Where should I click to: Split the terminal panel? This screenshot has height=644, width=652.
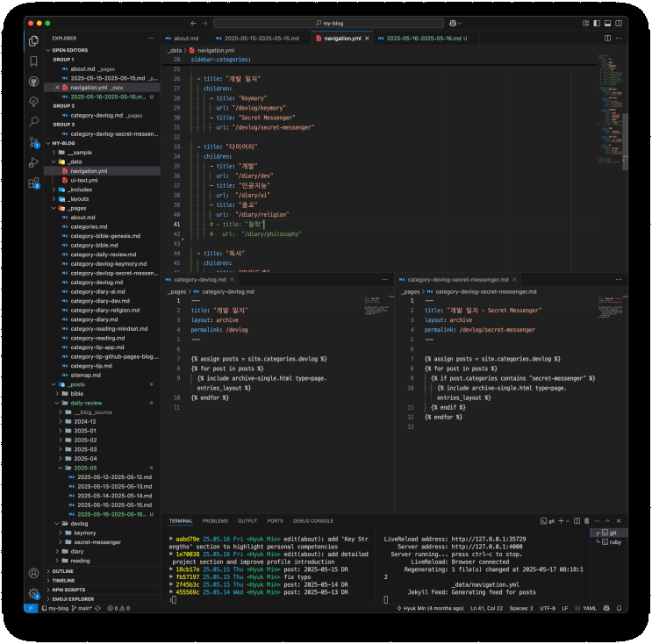[x=577, y=521]
